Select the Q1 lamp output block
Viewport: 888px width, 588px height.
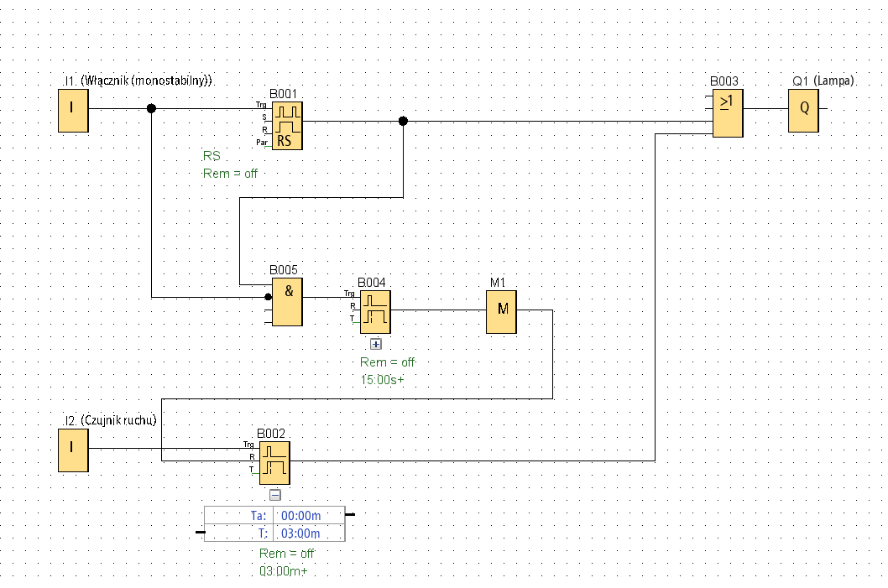(803, 111)
